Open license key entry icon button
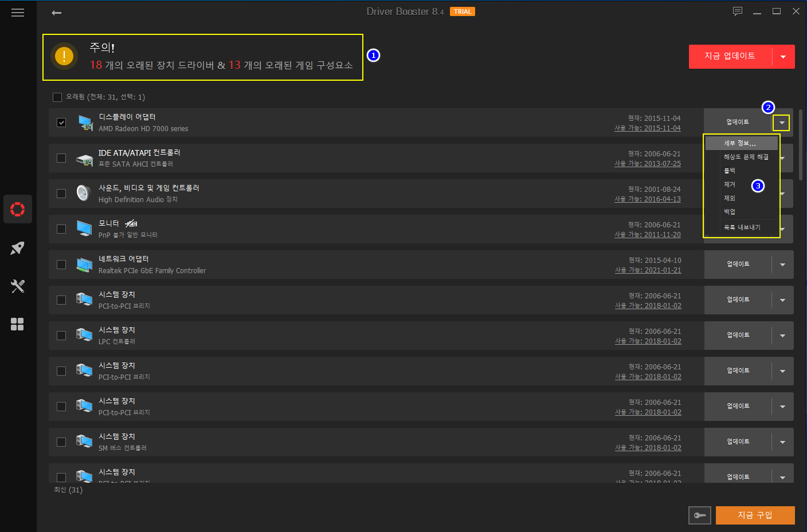807x532 pixels. point(700,515)
